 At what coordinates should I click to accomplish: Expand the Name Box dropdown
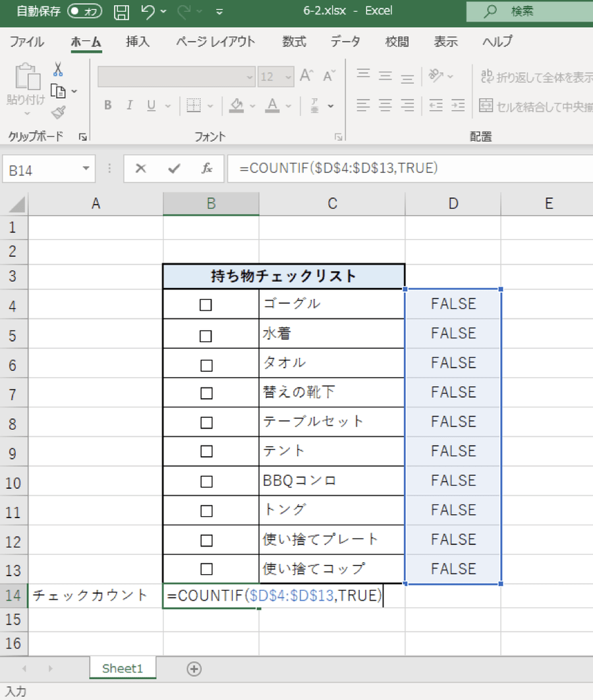point(86,169)
